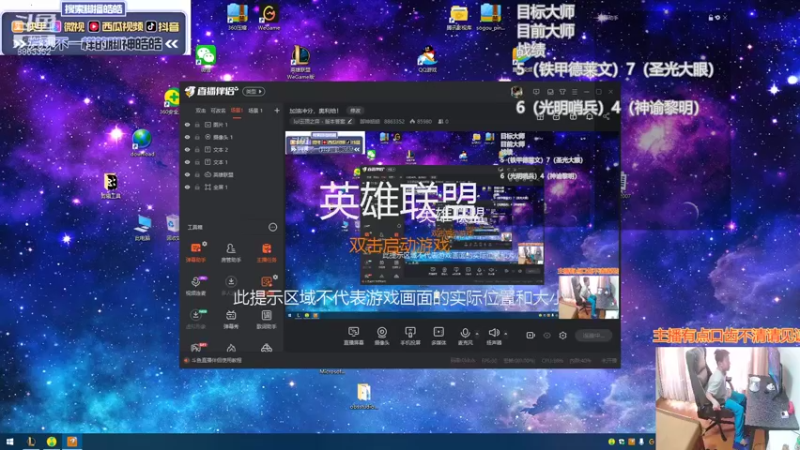This screenshot has width=800, height=450.
Task: Click League of Legends taskbar icon
Action: 31,442
